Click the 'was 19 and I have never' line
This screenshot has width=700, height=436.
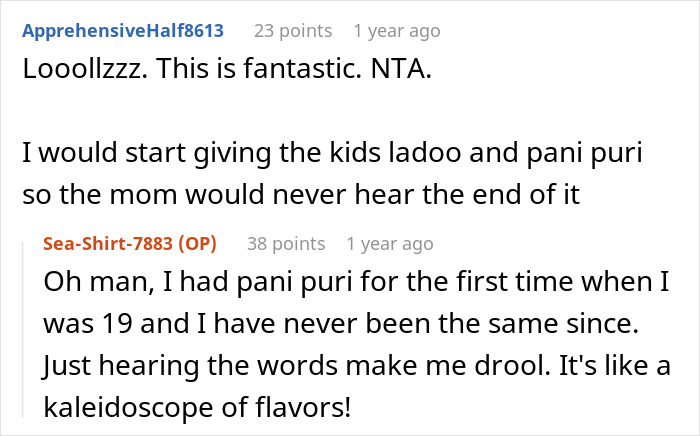(x=341, y=323)
